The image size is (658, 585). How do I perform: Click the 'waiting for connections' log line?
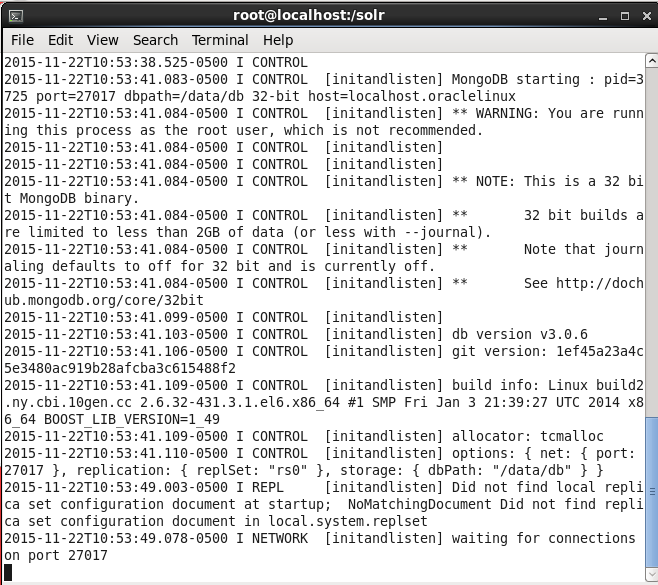pos(320,547)
